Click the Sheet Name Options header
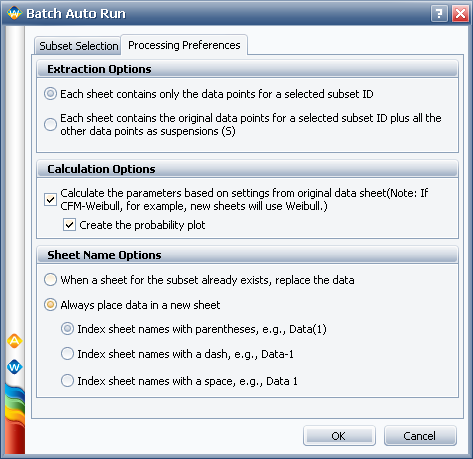Image resolution: width=473 pixels, height=459 pixels. [247, 255]
